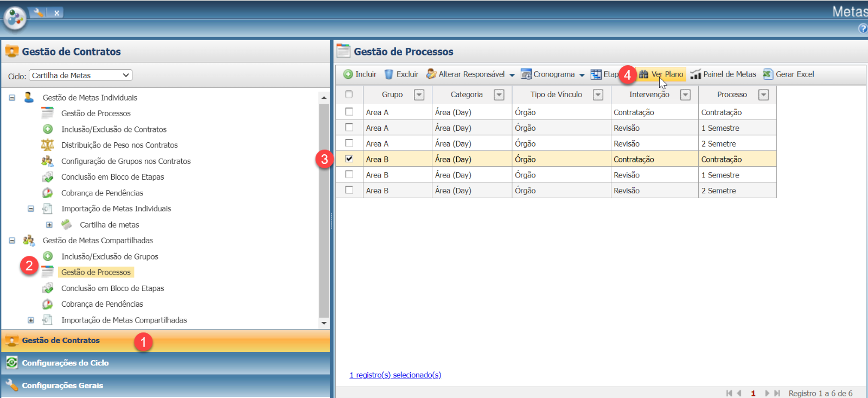This screenshot has height=398, width=868.
Task: Click the Cartilha de metas tree icon
Action: (67, 224)
